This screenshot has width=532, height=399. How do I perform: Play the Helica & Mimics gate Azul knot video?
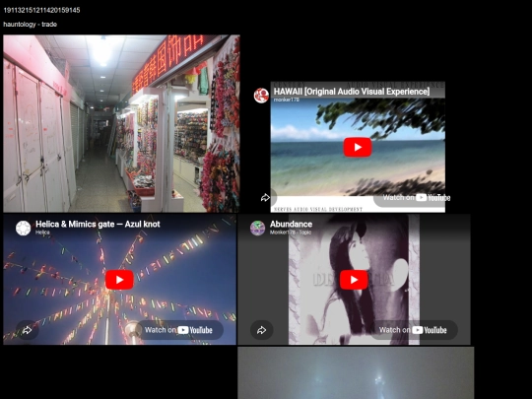point(119,280)
